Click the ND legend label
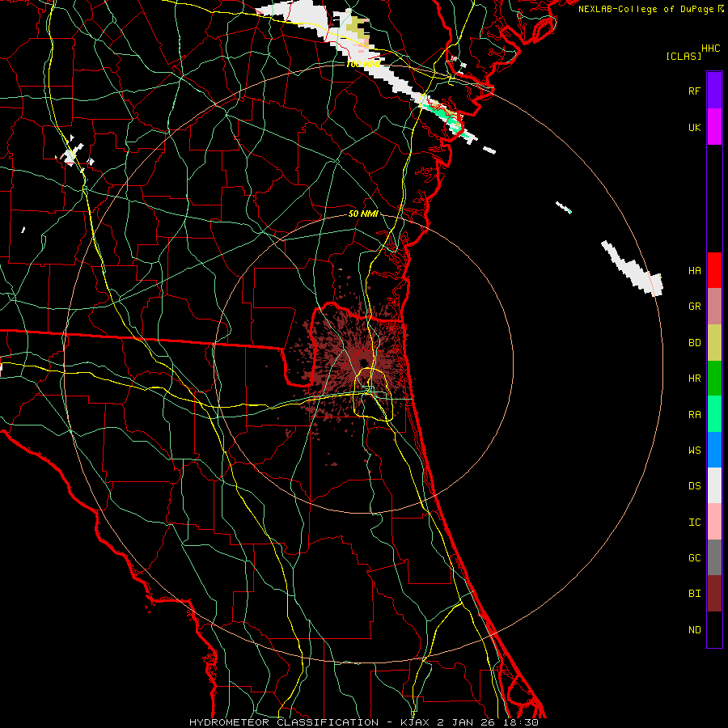The width and height of the screenshot is (728, 728). (694, 630)
